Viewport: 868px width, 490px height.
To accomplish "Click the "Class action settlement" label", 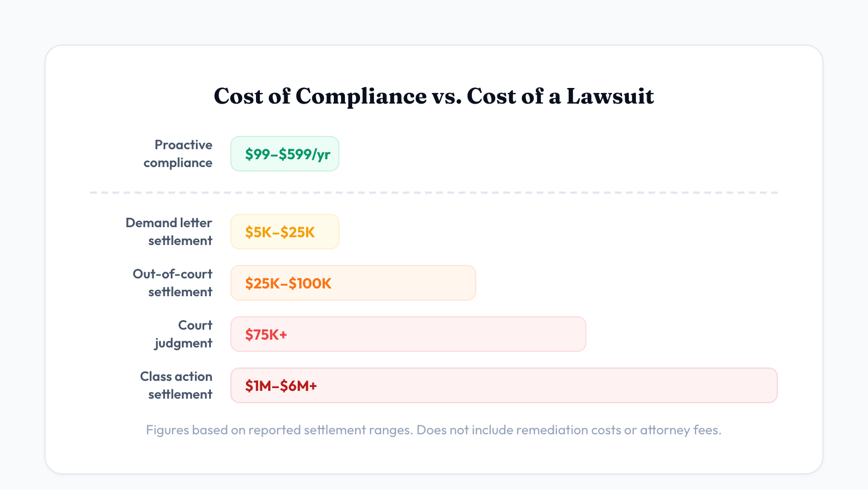I will pyautogui.click(x=176, y=385).
